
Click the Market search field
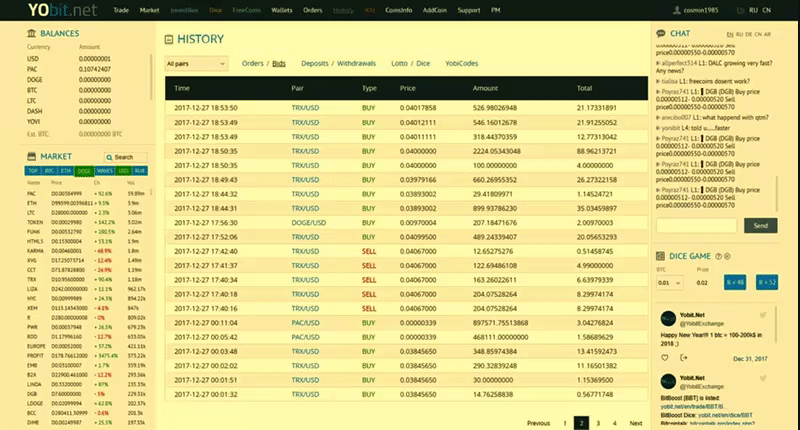(126, 157)
